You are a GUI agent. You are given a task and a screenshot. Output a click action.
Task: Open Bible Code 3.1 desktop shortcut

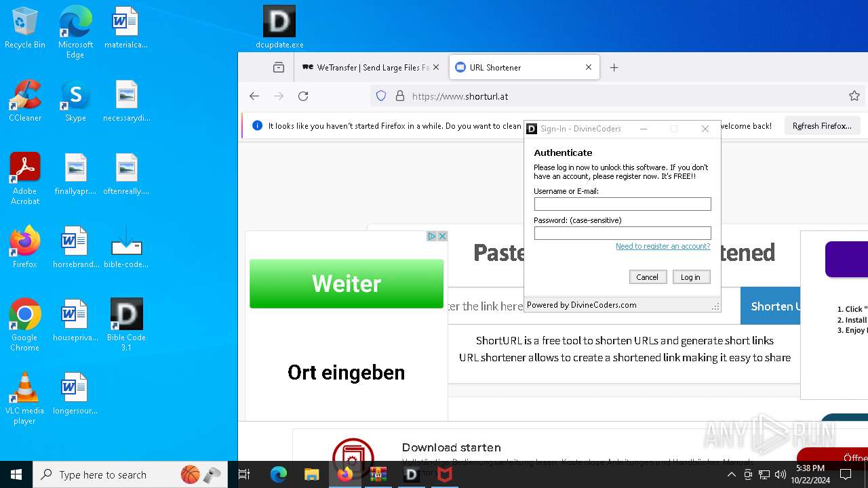tap(126, 325)
